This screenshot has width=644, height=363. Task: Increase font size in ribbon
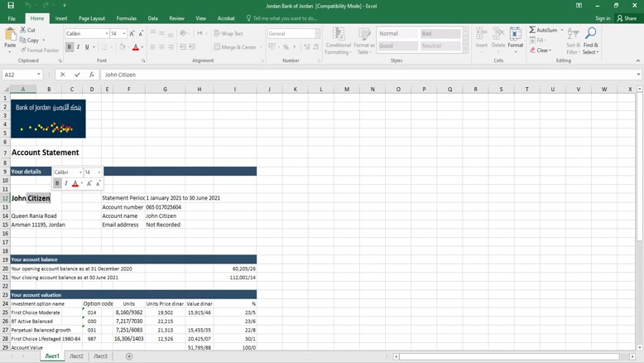(x=132, y=34)
